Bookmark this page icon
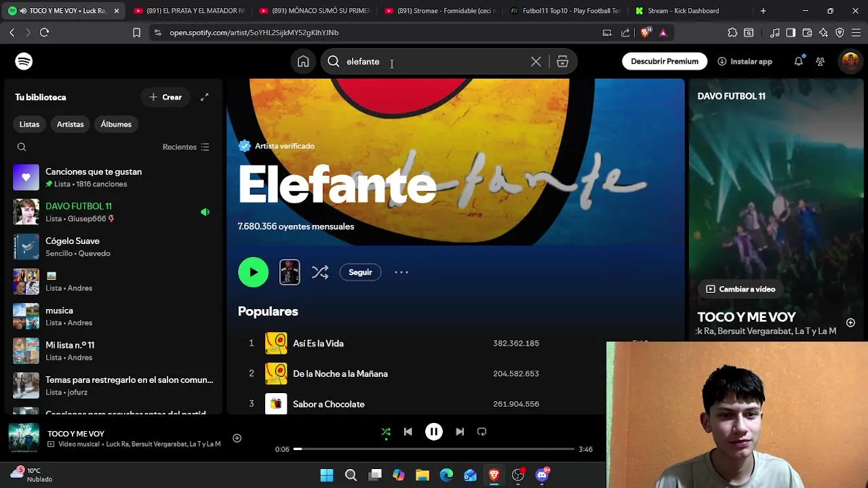 [x=136, y=33]
